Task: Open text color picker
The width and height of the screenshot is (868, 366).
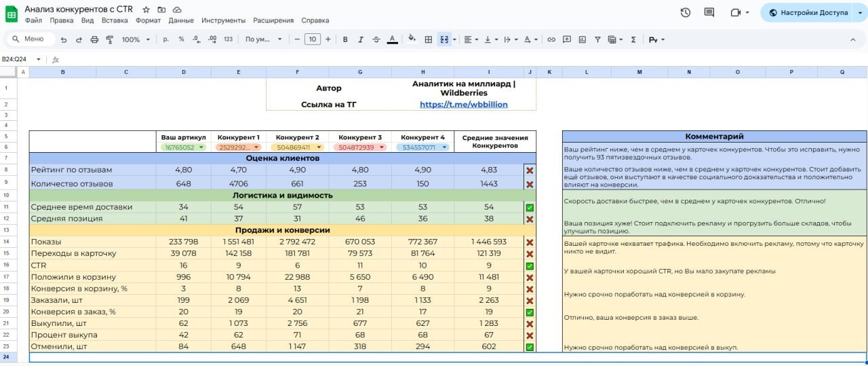Action: (392, 39)
